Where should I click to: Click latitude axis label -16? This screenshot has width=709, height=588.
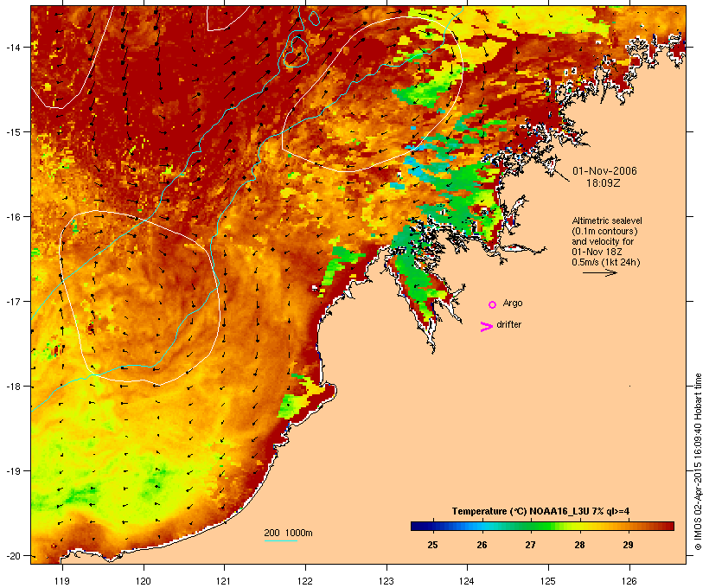coord(12,217)
